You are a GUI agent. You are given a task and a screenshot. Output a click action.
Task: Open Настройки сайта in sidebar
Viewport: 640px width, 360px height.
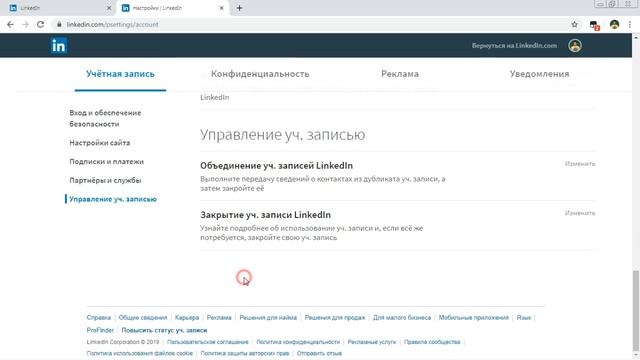click(100, 143)
